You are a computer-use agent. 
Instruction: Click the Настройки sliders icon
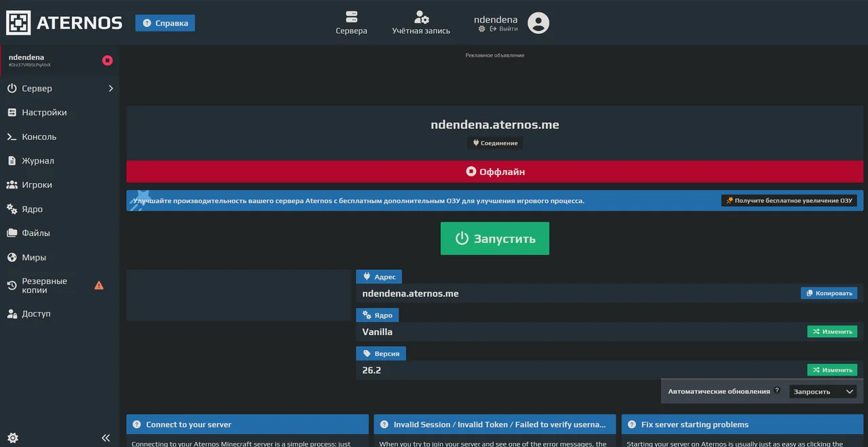tap(12, 113)
